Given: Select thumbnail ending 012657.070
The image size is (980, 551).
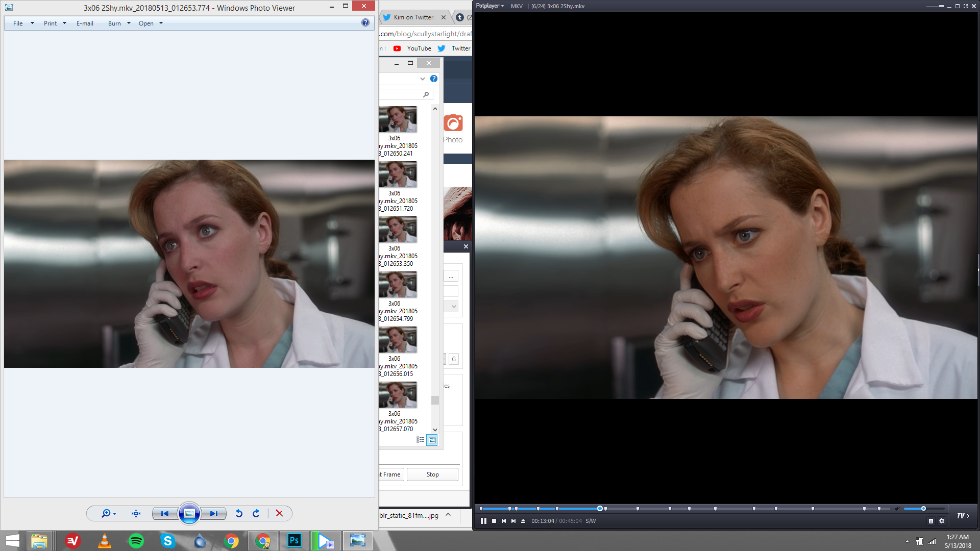Looking at the screenshot, I should coord(398,407).
